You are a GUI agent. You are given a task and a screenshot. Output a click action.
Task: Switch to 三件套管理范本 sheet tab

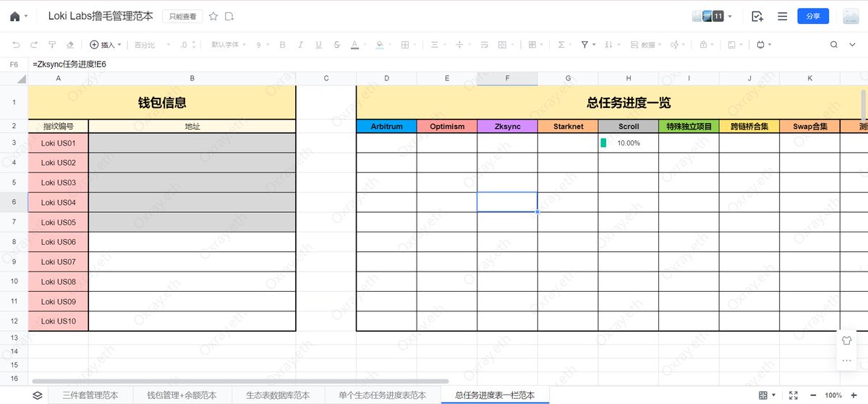click(x=90, y=395)
